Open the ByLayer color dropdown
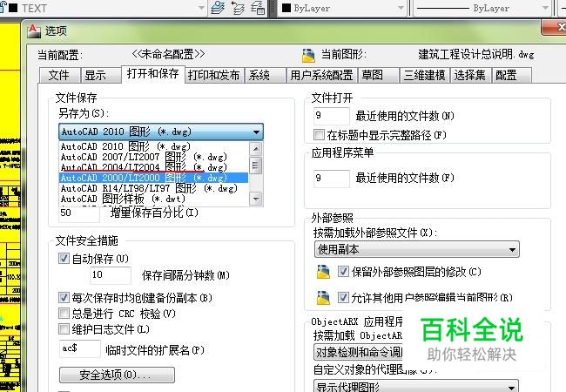The image size is (566, 392). click(401, 8)
